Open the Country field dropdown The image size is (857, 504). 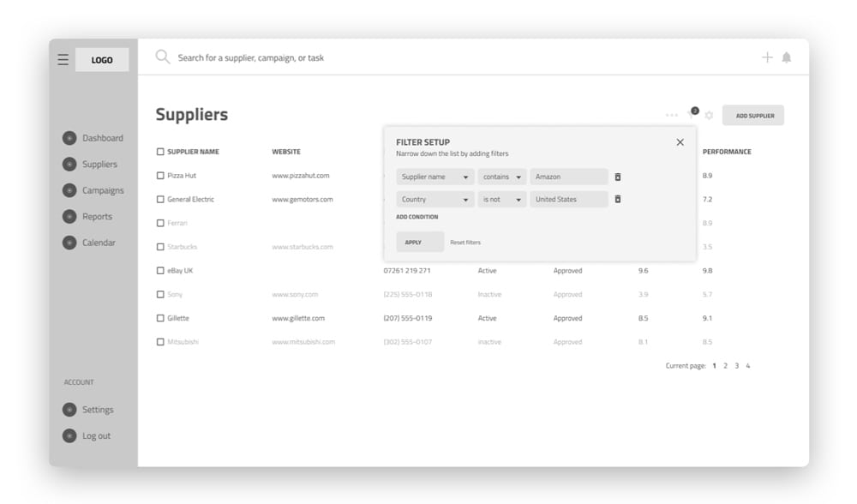point(434,200)
